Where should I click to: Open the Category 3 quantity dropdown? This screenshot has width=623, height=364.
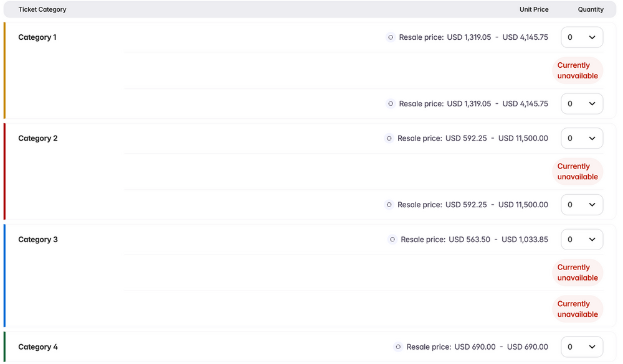pos(582,240)
